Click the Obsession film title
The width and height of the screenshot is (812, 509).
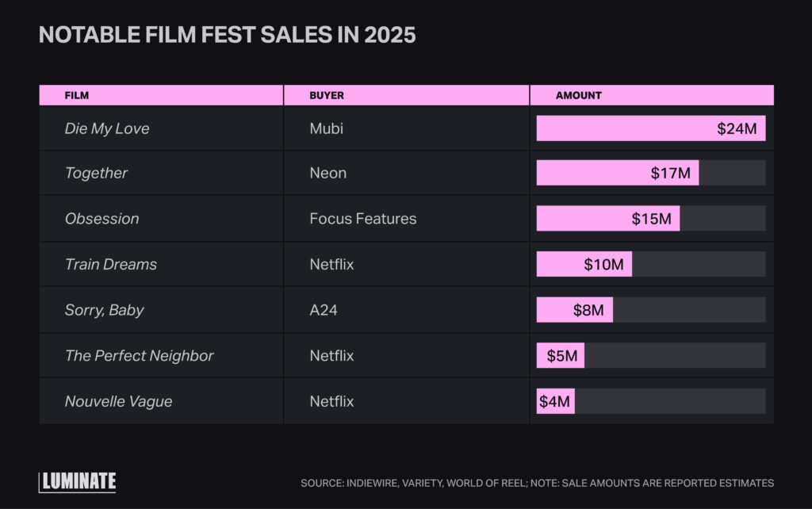101,219
